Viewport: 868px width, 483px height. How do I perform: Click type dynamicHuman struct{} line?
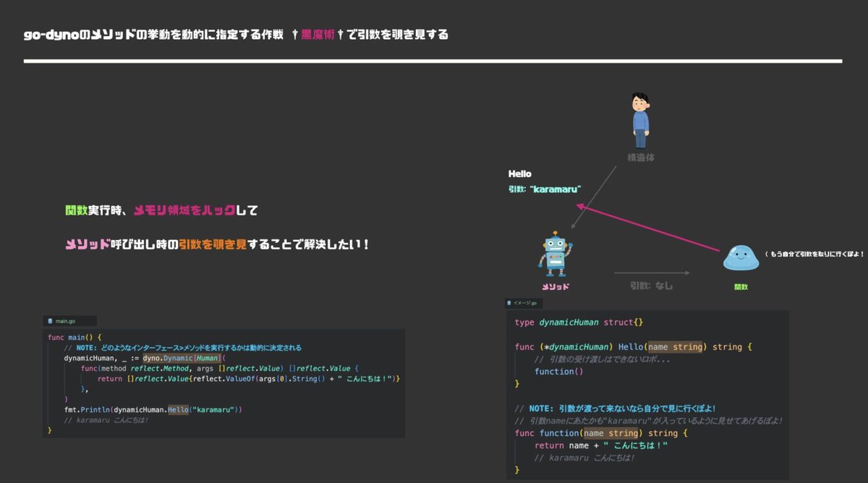pyautogui.click(x=579, y=322)
